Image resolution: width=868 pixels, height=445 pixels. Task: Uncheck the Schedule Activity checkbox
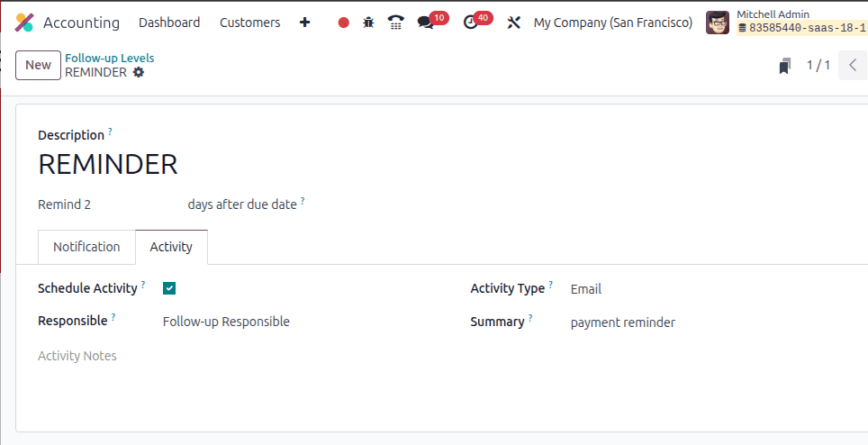169,288
